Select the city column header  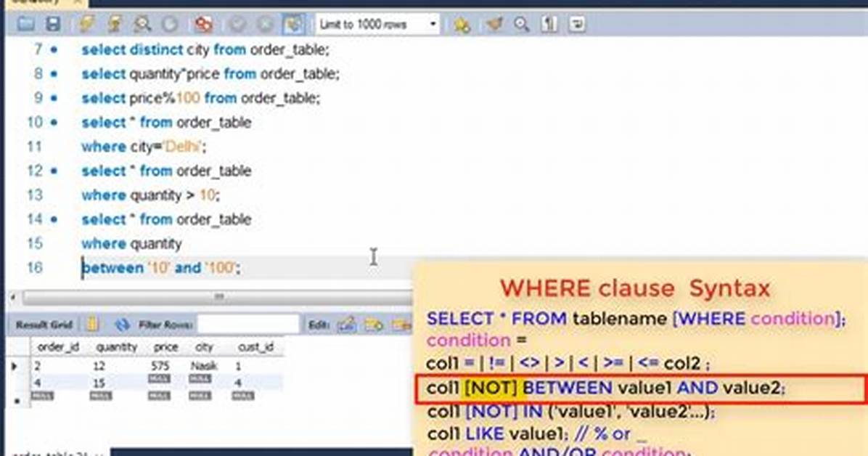[204, 347]
